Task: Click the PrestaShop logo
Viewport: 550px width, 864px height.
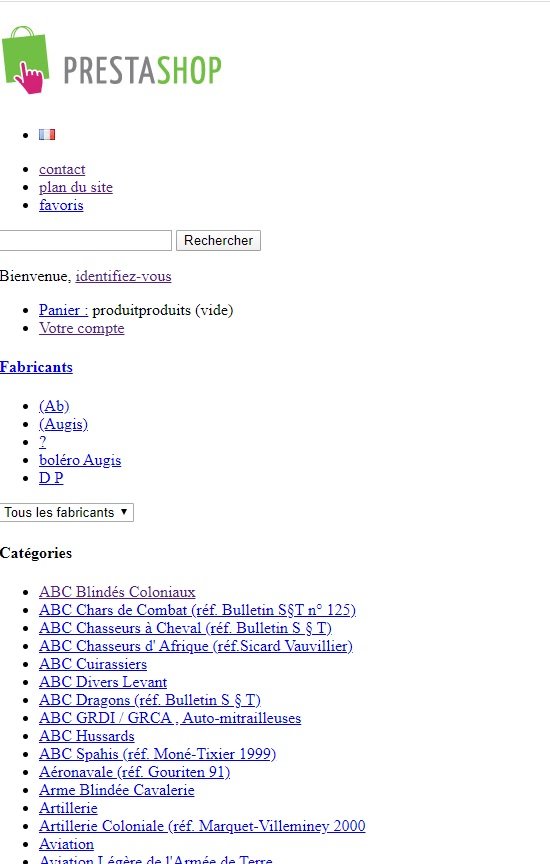Action: 111,60
